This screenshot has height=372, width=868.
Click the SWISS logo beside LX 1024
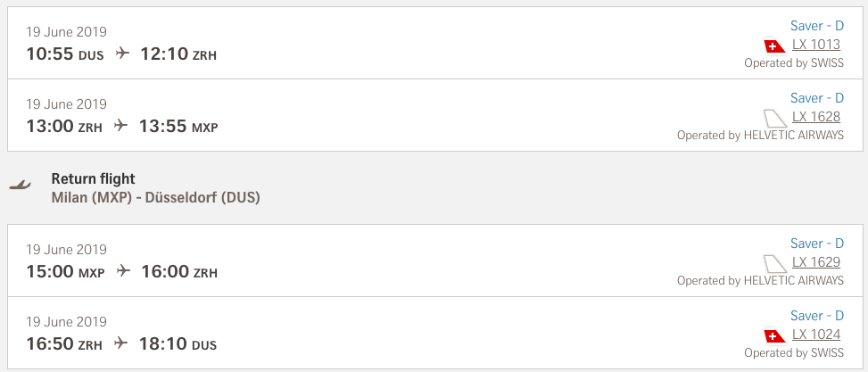tap(774, 336)
